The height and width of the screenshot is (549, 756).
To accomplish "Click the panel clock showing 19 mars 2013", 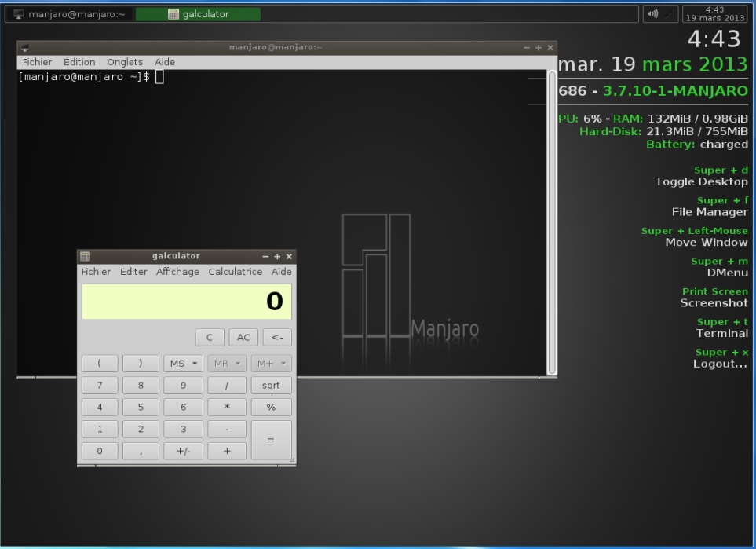I will click(715, 14).
